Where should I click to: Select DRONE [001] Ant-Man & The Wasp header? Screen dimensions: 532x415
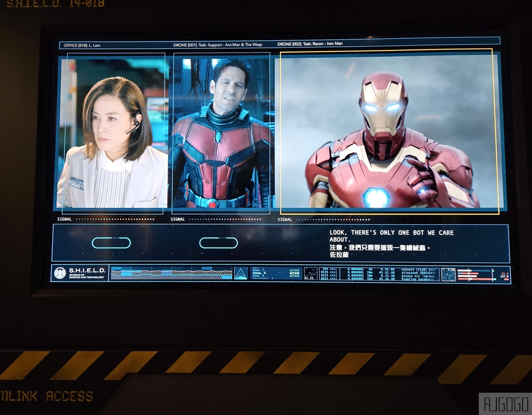218,45
